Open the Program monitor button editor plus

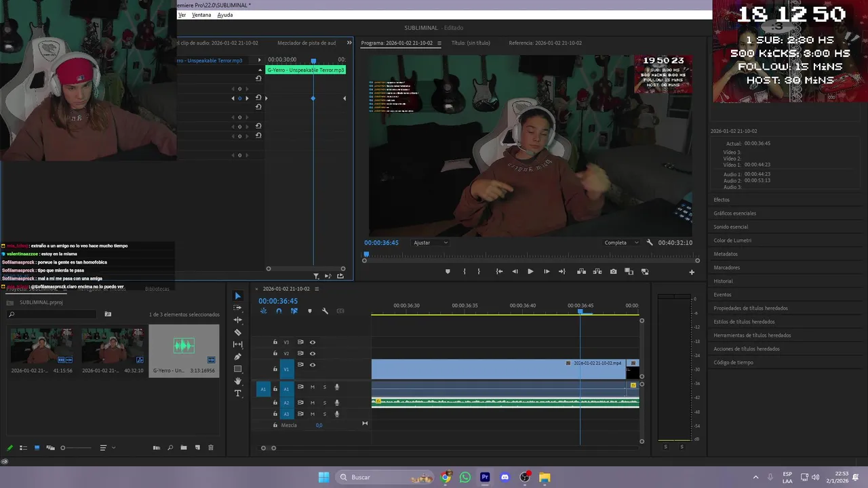692,272
